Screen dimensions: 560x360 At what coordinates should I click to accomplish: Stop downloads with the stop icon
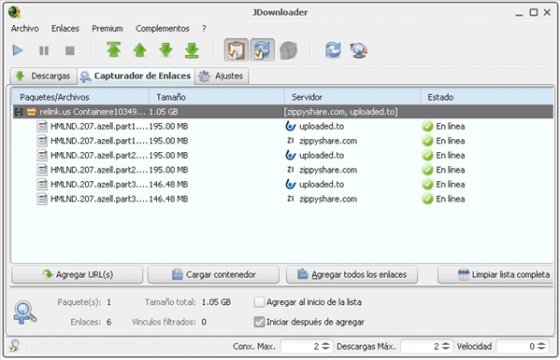(70, 51)
